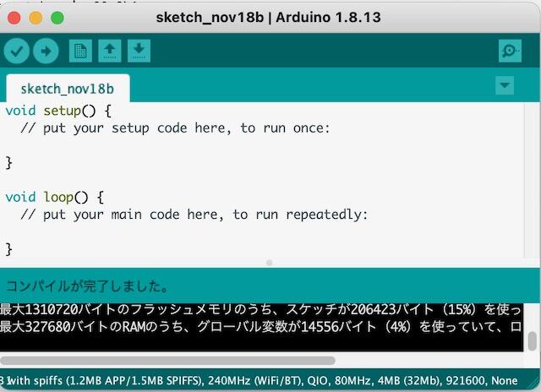
Task: Click the compile finished status message
Action: 87,286
